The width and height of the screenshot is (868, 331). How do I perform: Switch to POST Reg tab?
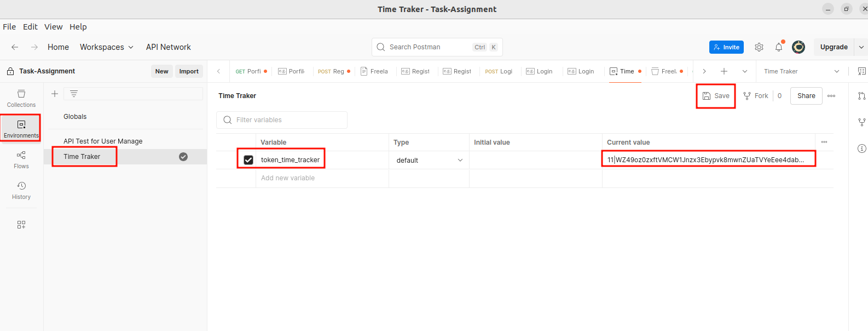pos(334,71)
